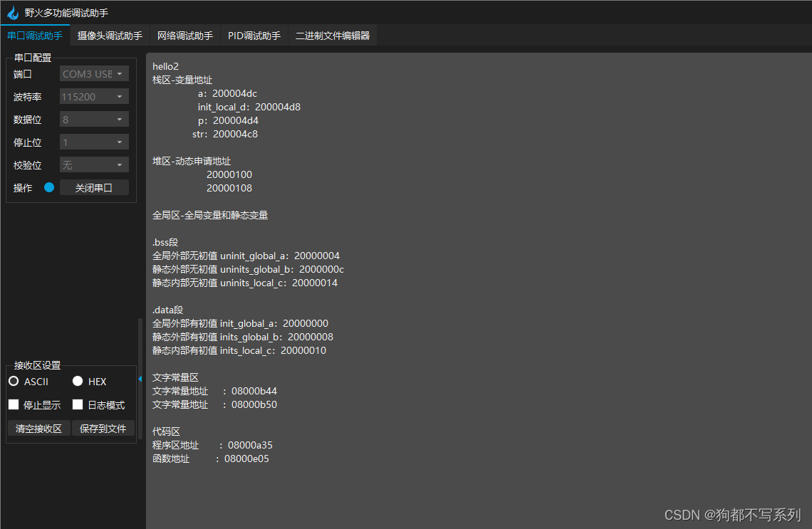Click the 代码区 heading

click(166, 431)
